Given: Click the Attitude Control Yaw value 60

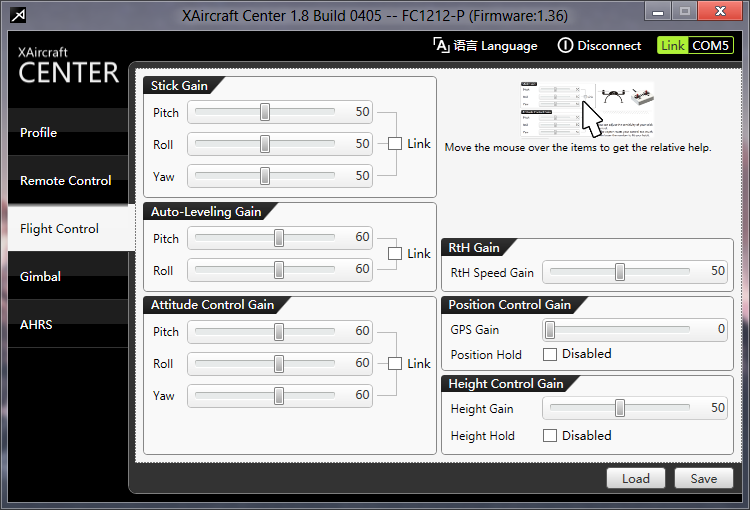Looking at the screenshot, I should (362, 395).
